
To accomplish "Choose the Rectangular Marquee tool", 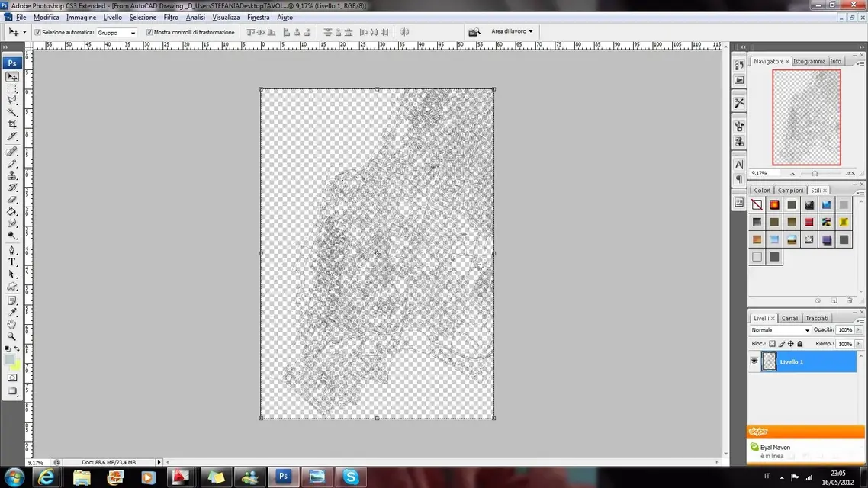I will [x=12, y=88].
